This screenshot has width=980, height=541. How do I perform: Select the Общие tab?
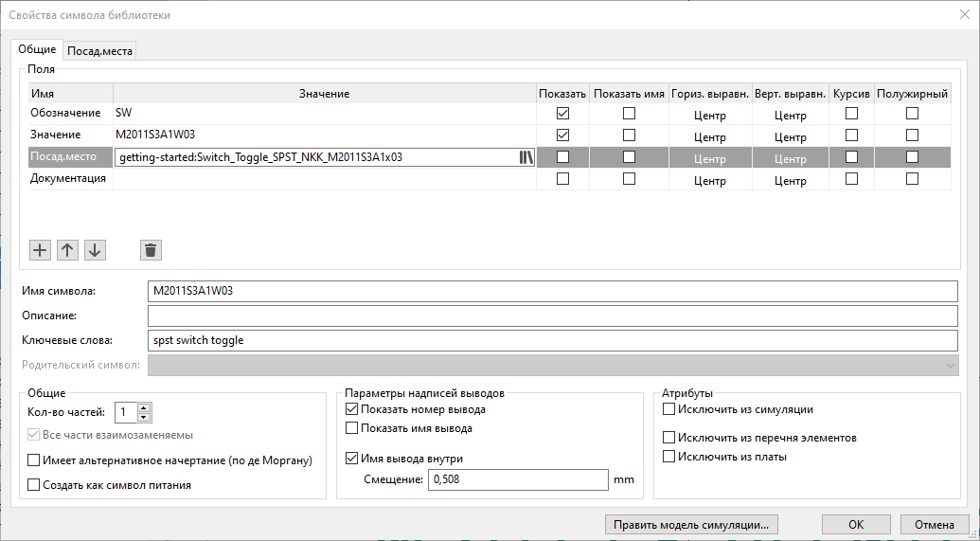coord(38,49)
